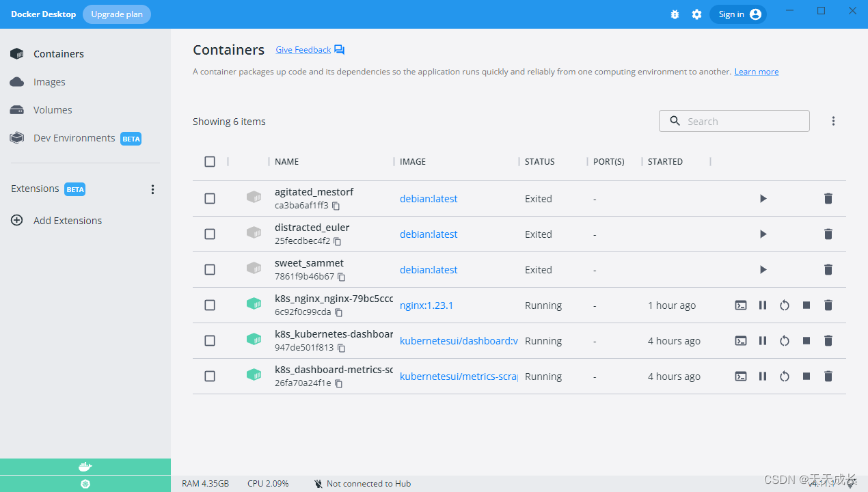
Task: Check the agitated_mestorf row checkbox
Action: [x=210, y=199]
